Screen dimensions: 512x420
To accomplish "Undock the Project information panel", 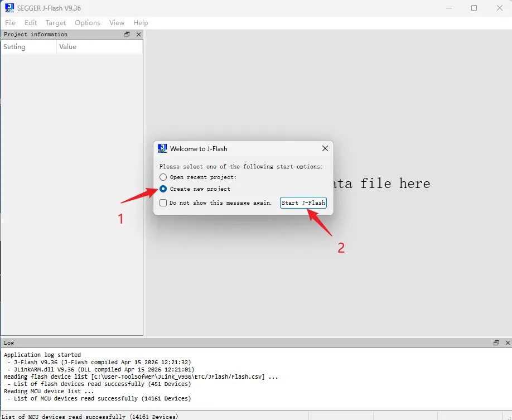I will coord(127,34).
